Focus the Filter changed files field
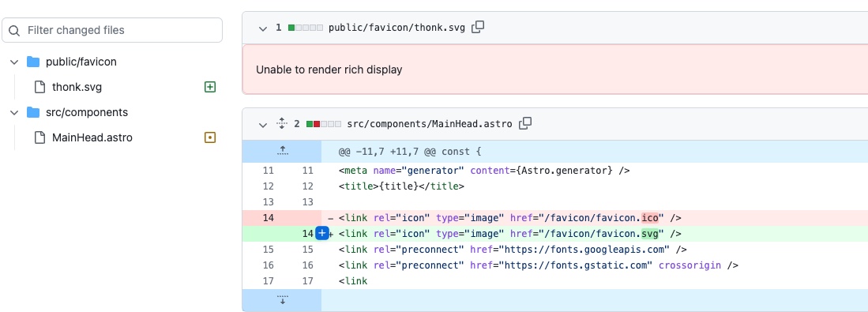 [x=112, y=30]
